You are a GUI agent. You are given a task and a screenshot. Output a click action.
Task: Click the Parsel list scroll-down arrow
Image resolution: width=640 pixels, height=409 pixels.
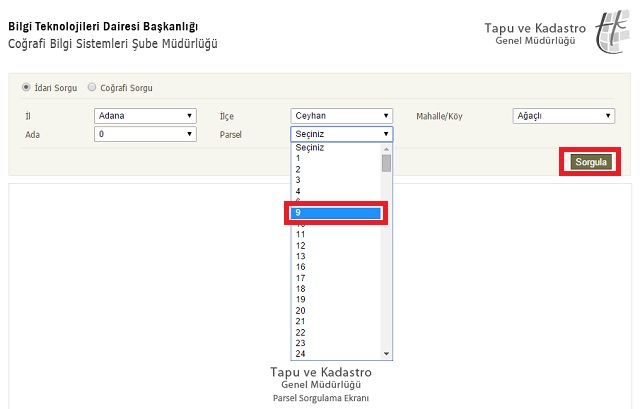tap(386, 354)
